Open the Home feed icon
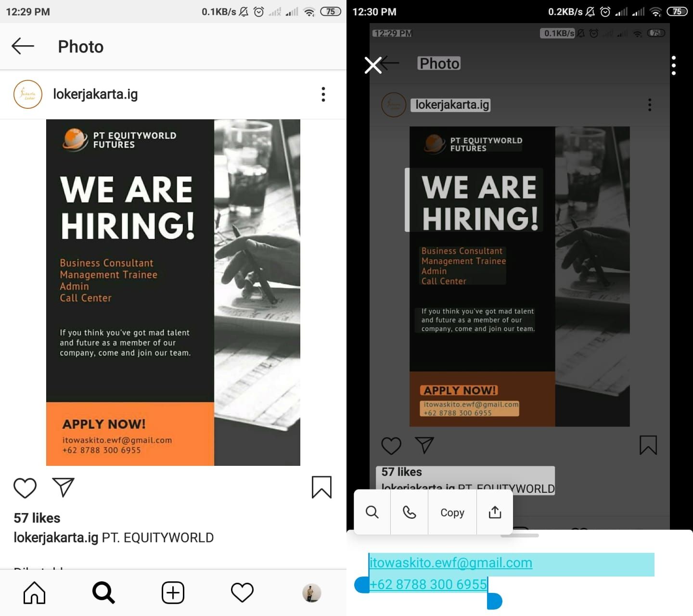 pyautogui.click(x=34, y=592)
